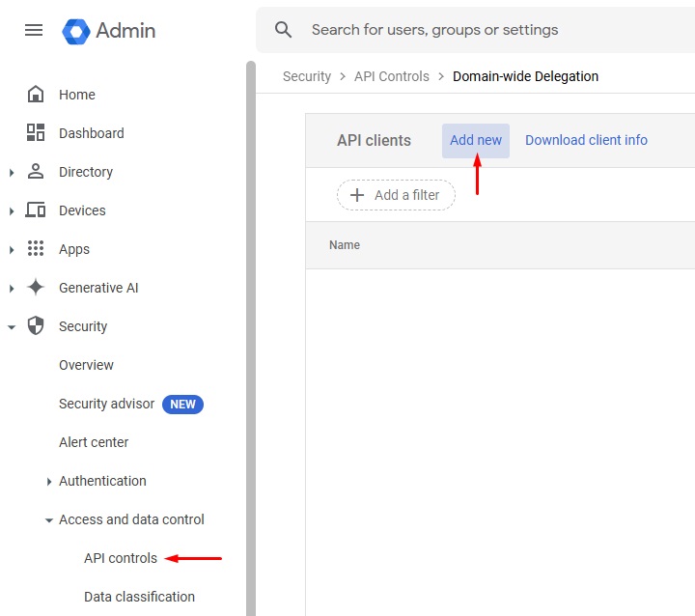Collapse the Security section arrow
Screen dimensions: 695x616
(12, 326)
